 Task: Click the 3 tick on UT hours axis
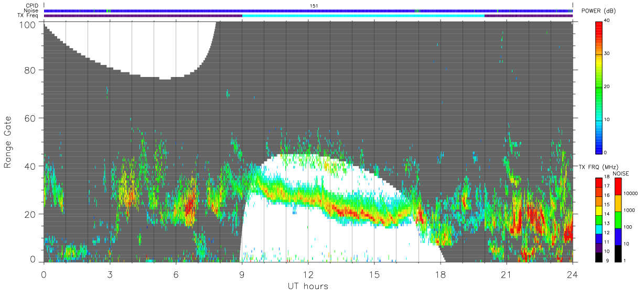click(x=110, y=274)
